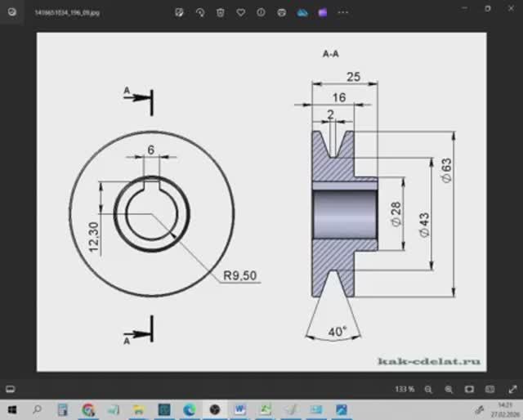Click the pulley drawing image
The image size is (523, 420).
point(261,202)
